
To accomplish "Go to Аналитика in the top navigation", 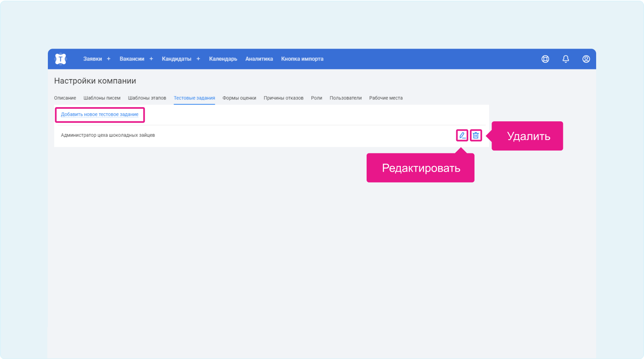I will pos(259,59).
